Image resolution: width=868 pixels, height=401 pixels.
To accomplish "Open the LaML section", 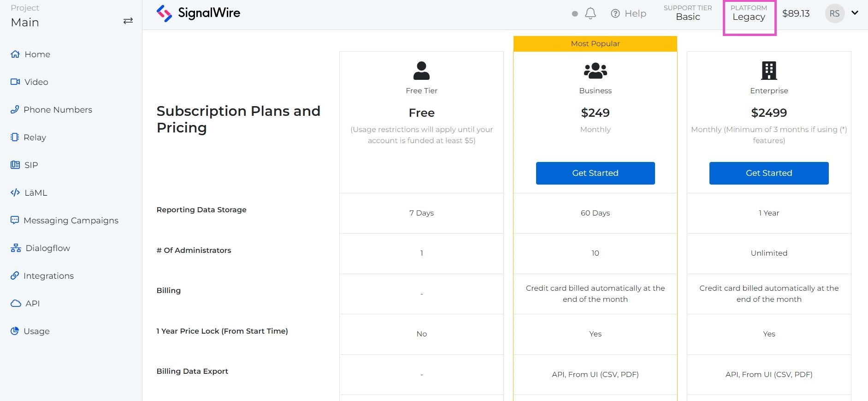I will (x=36, y=192).
